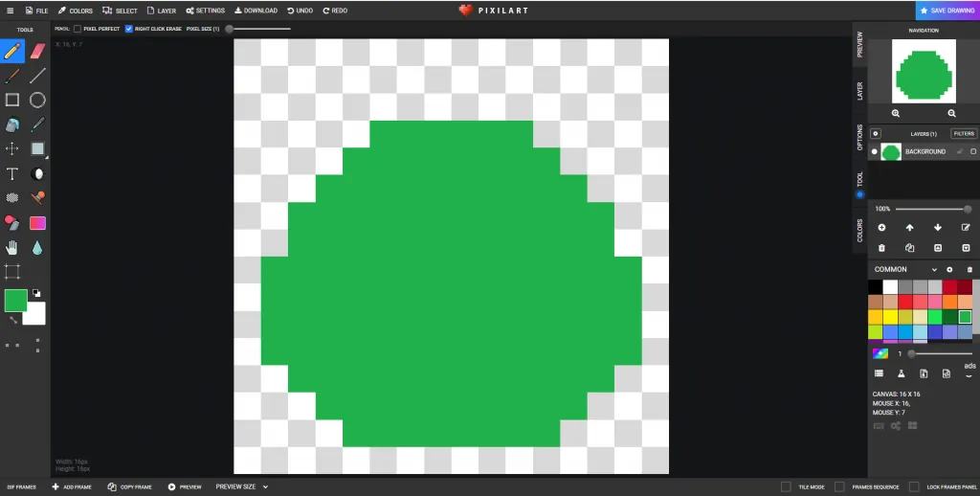This screenshot has height=496, width=980.
Task: Select the Lighten/Darken tool
Action: [x=38, y=174]
